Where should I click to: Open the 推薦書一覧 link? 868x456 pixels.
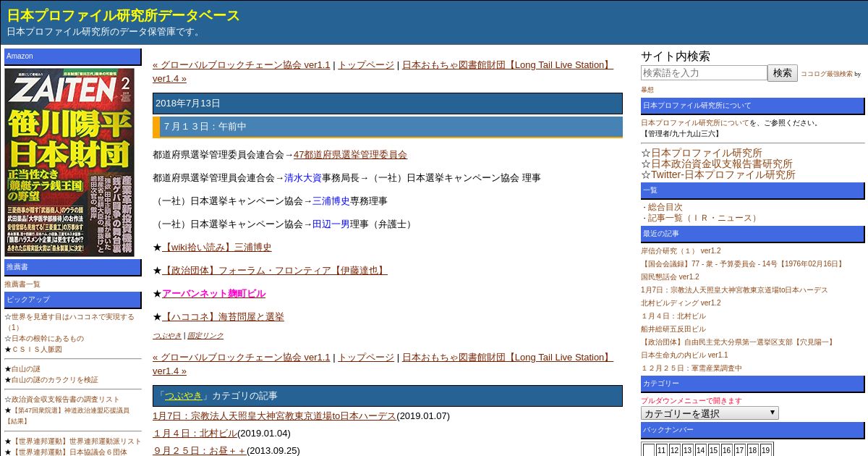point(22,284)
